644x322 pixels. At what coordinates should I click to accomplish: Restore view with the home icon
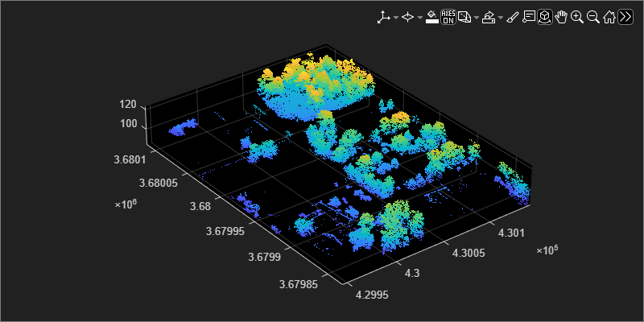pos(609,17)
